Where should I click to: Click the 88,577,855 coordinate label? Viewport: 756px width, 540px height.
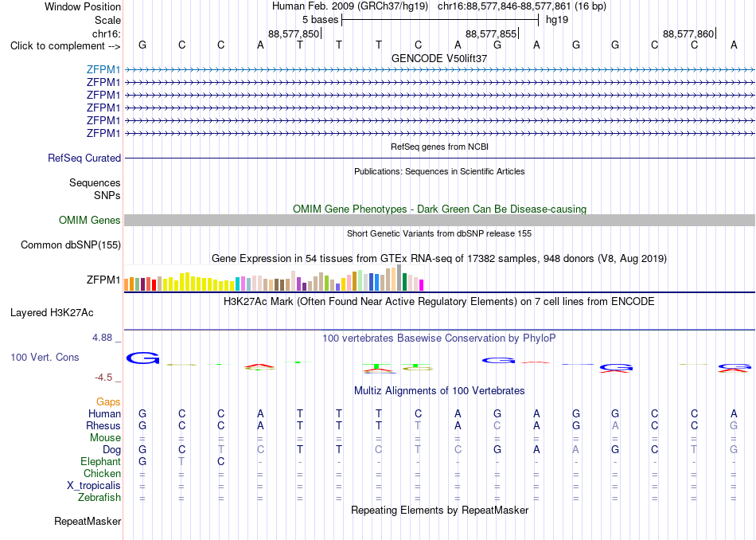pyautogui.click(x=491, y=33)
